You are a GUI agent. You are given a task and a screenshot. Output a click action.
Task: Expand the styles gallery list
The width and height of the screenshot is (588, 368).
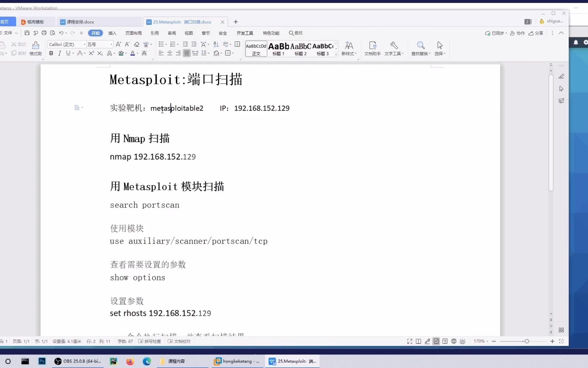[x=336, y=55]
